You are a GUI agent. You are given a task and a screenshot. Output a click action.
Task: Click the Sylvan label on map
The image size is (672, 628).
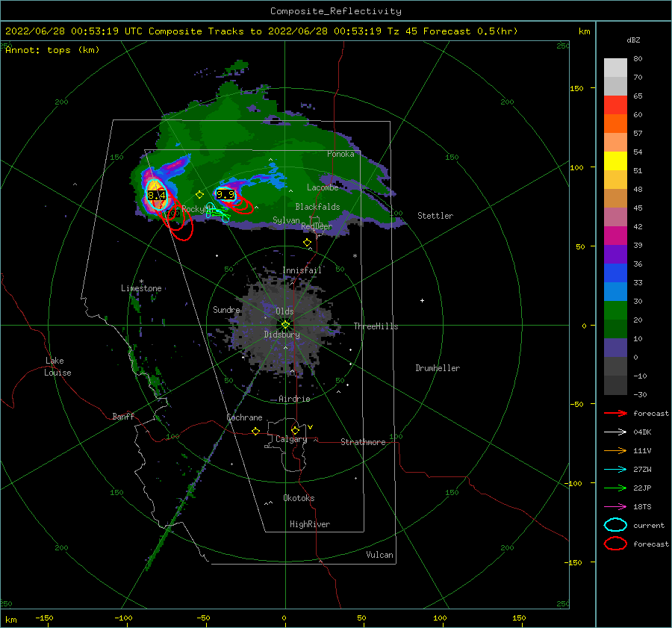coord(286,220)
